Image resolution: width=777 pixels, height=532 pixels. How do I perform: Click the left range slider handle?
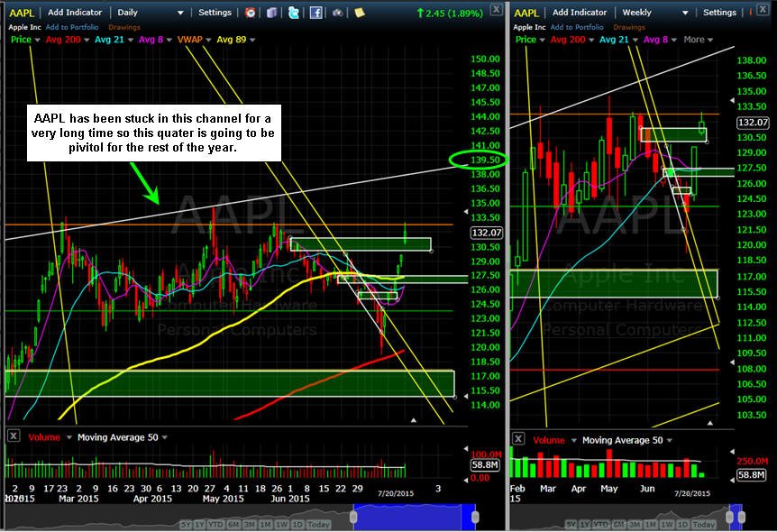(353, 518)
